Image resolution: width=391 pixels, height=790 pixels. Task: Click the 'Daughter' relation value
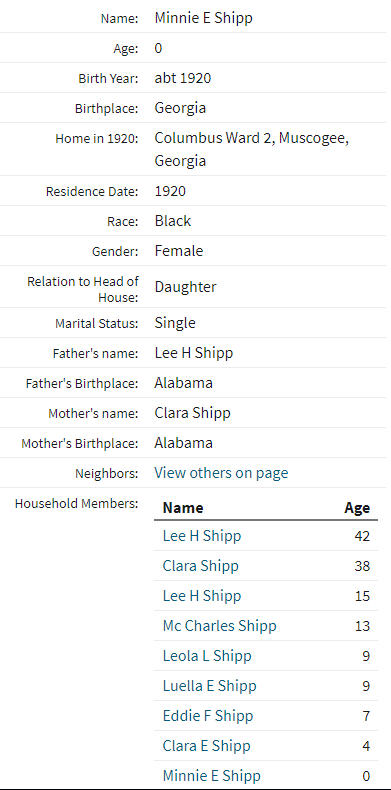coord(185,287)
